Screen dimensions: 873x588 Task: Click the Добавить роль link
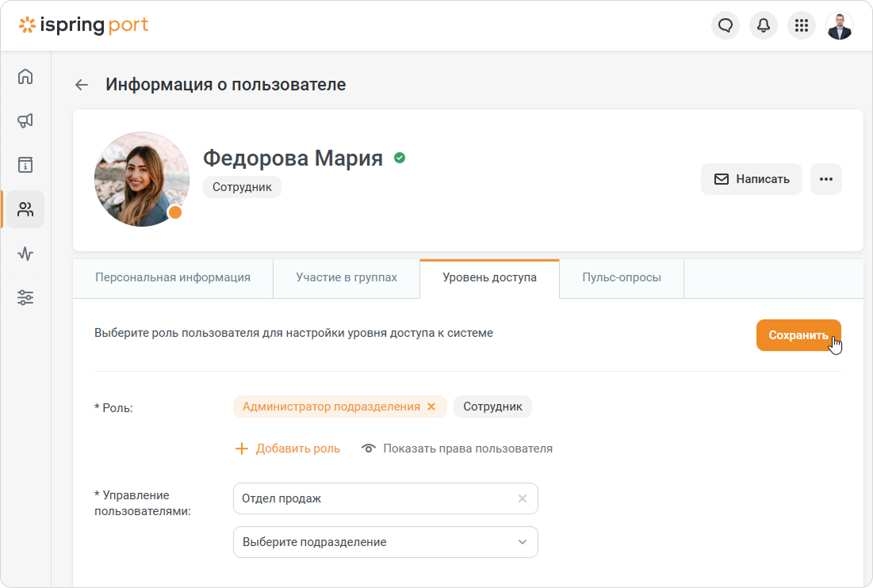298,449
